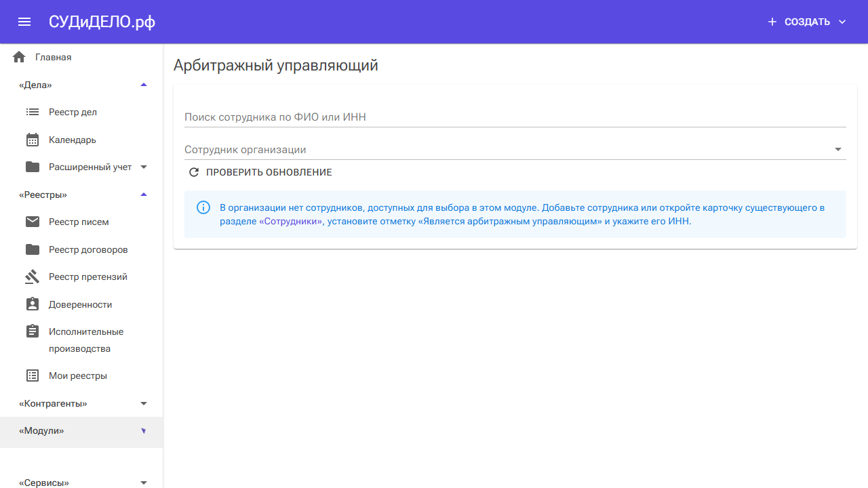868x488 pixels.
Task: Click the home icon beside Главная
Action: coord(19,57)
